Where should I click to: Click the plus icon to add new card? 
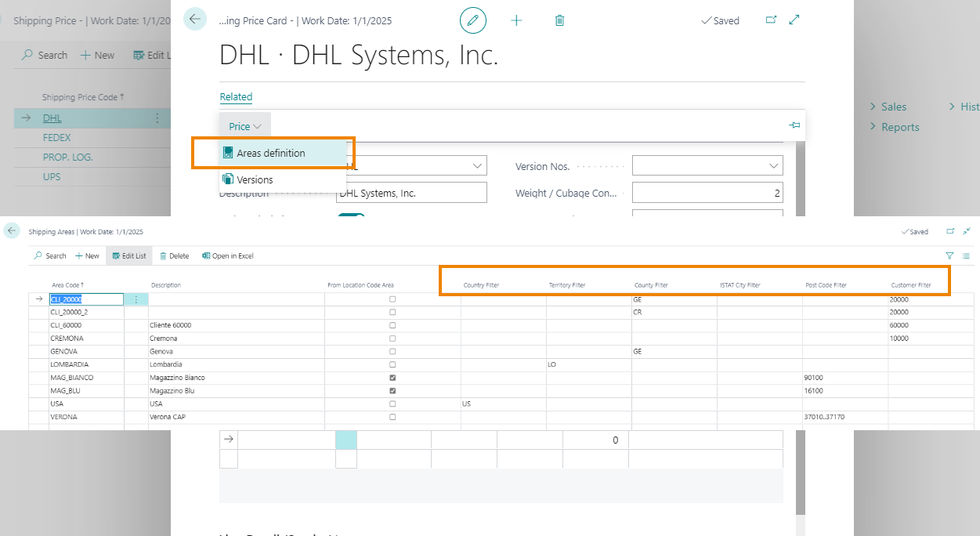pos(516,20)
